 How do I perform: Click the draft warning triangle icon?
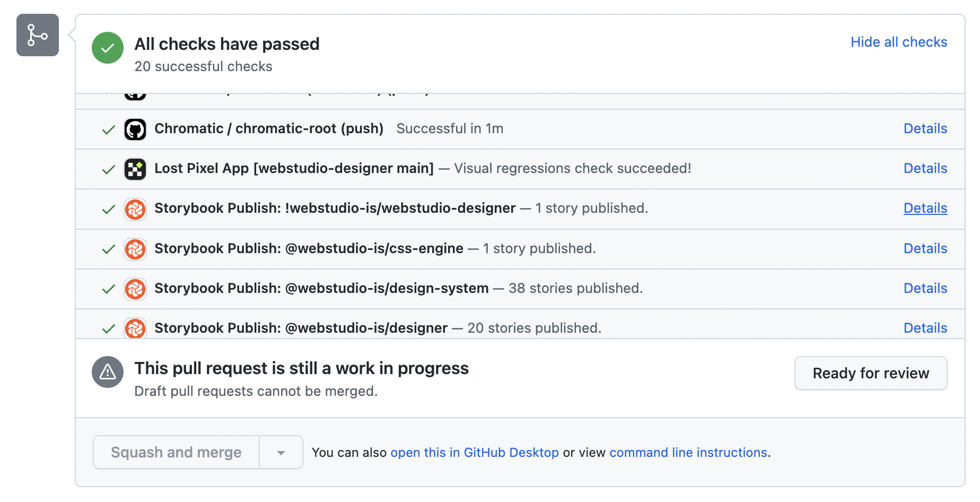pyautogui.click(x=108, y=372)
